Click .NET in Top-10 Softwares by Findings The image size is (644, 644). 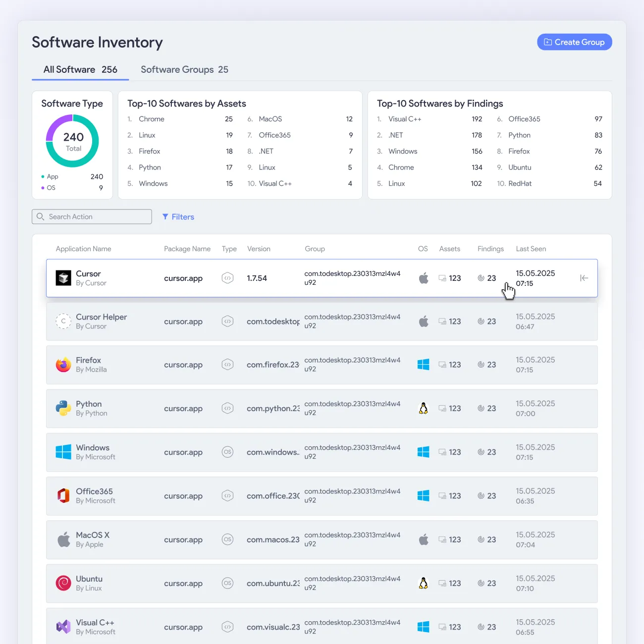(396, 135)
